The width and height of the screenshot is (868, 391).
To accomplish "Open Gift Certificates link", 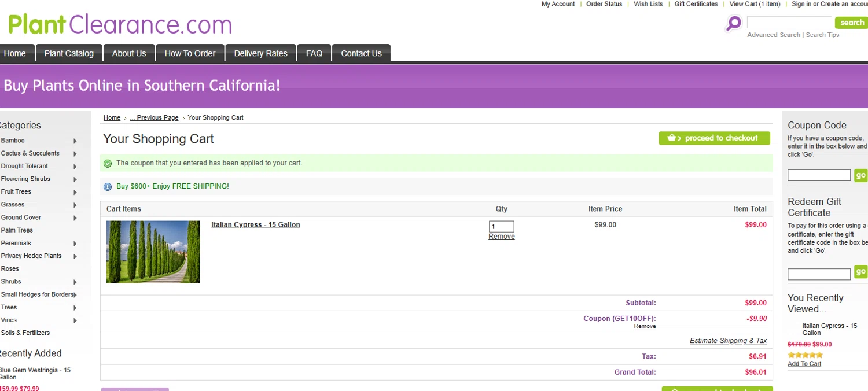I will tap(696, 4).
